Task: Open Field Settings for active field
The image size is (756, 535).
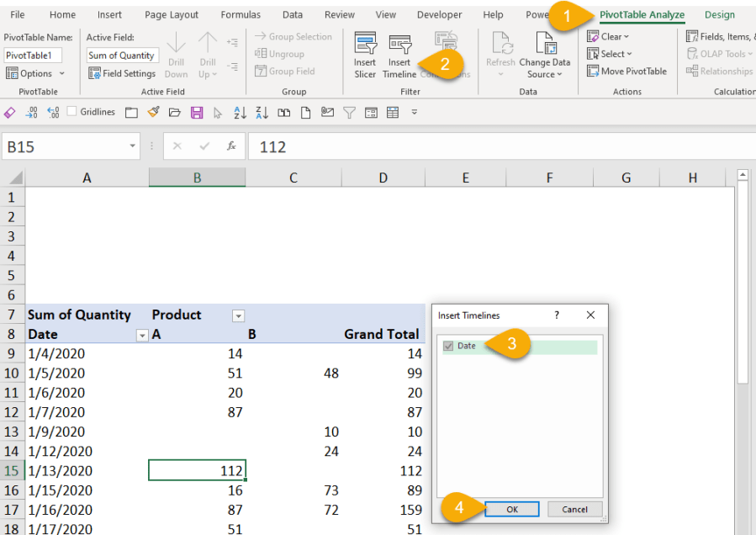Action: (123, 73)
